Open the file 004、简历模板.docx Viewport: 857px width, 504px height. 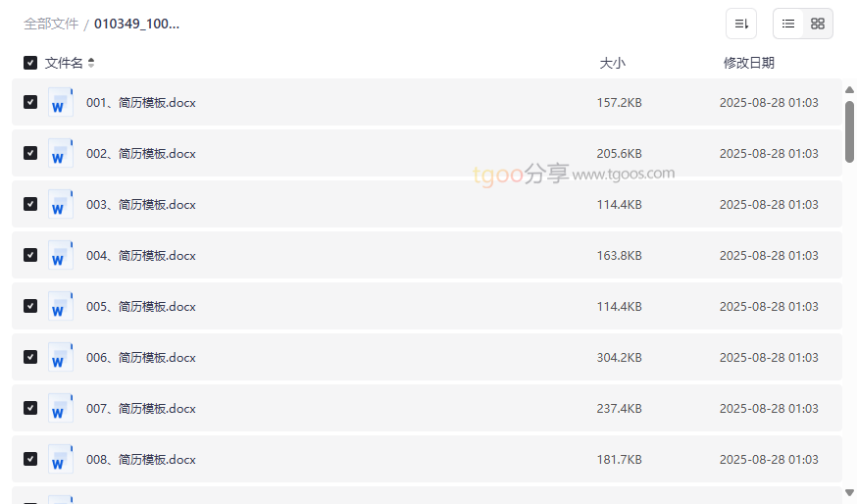click(x=140, y=256)
